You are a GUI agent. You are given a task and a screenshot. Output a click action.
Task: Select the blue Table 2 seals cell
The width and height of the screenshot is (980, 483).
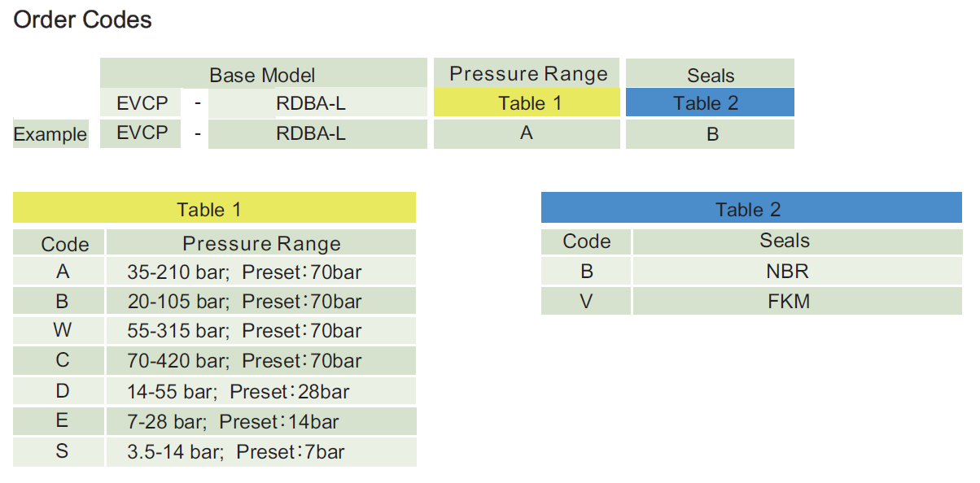[710, 103]
